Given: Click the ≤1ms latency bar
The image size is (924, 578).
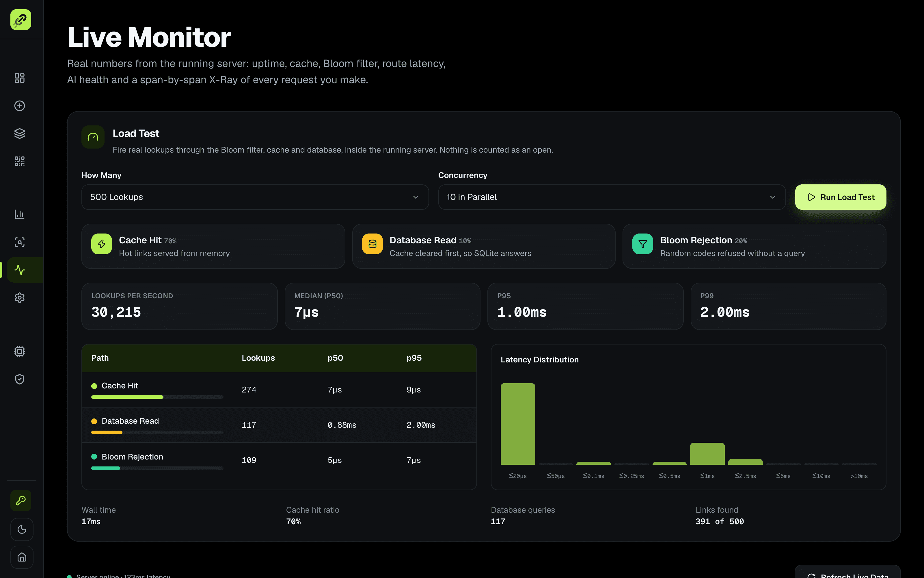Looking at the screenshot, I should [707, 454].
